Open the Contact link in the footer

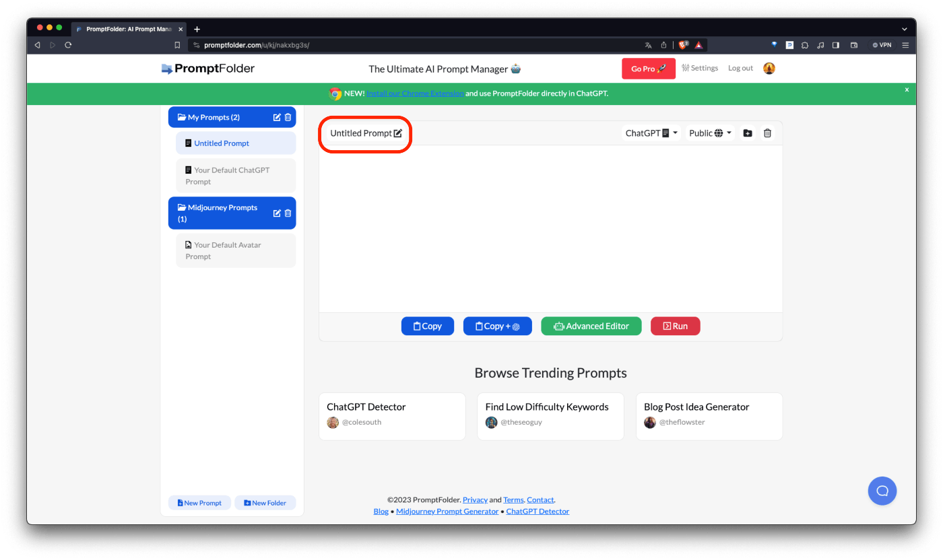click(540, 499)
